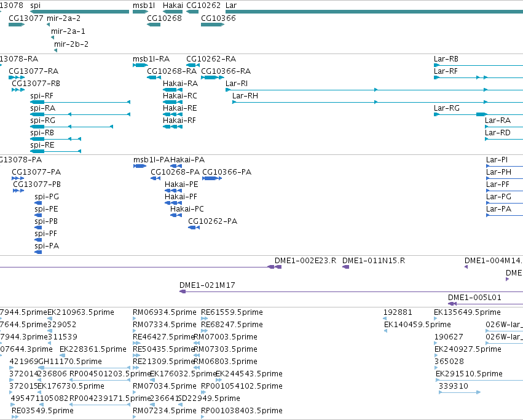Click the 192881 EST label
The image size is (523, 420).
point(398,312)
